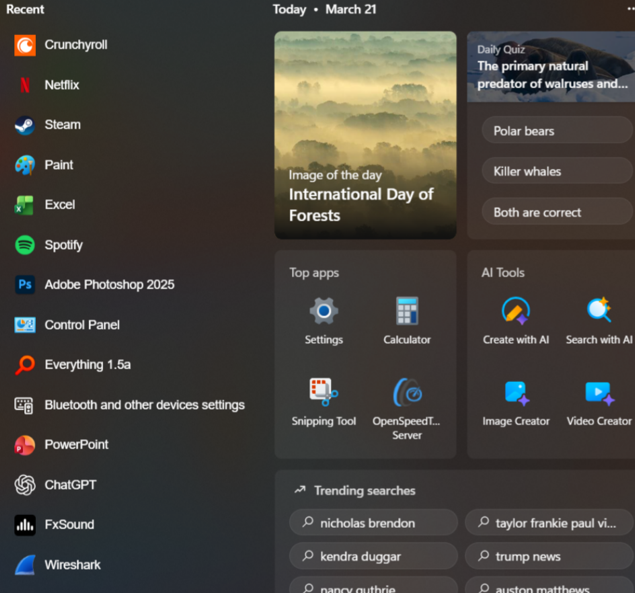Search trending term trump news

[x=549, y=556]
